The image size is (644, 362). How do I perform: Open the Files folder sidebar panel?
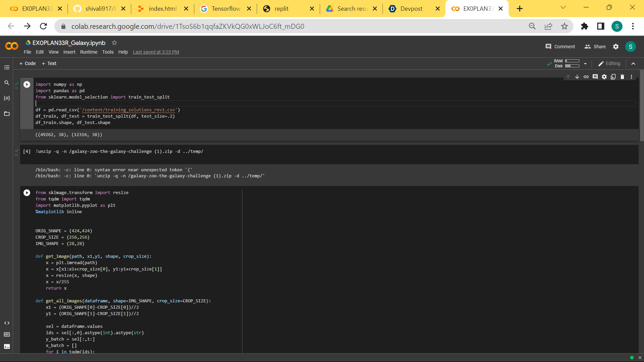coord(7,114)
